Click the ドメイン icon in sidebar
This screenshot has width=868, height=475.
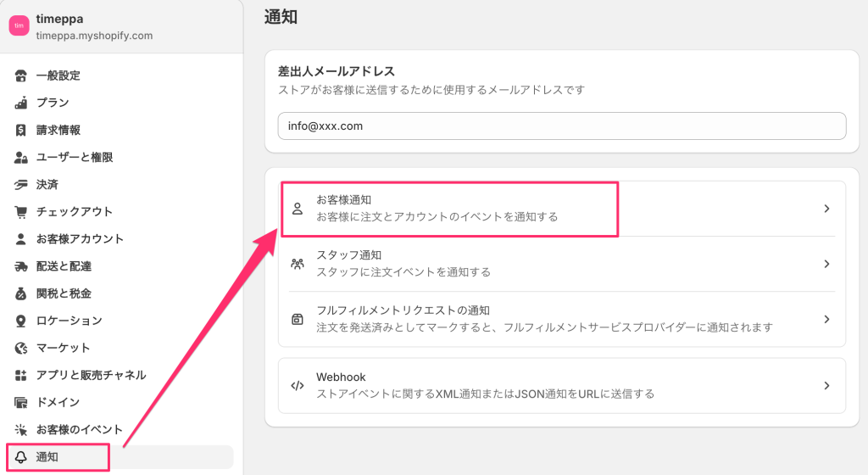20,402
